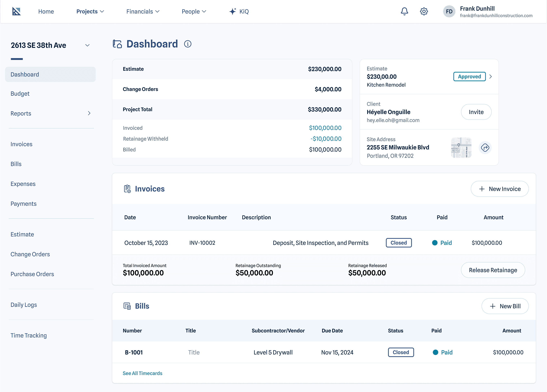
Task: Create a New Invoice
Action: (x=500, y=189)
